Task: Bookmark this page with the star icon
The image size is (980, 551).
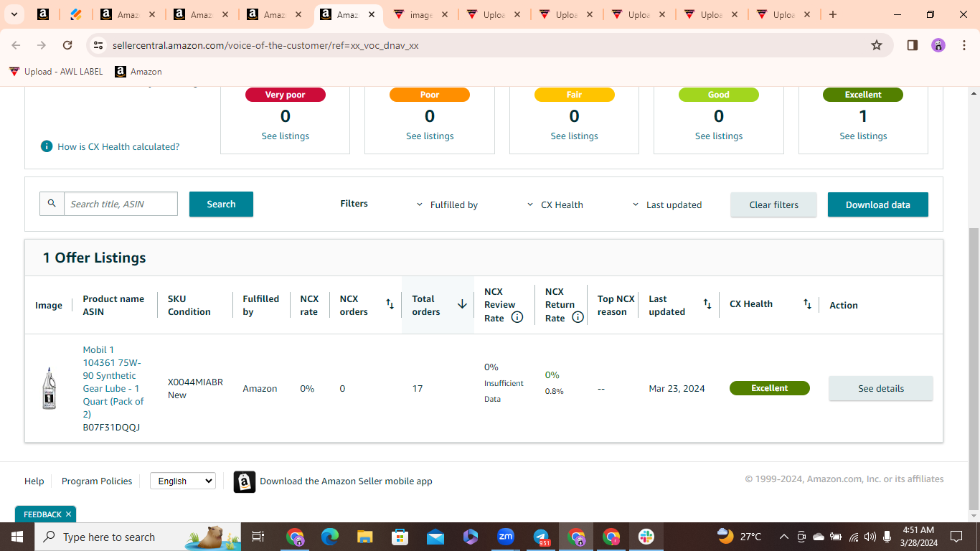Action: [877, 45]
